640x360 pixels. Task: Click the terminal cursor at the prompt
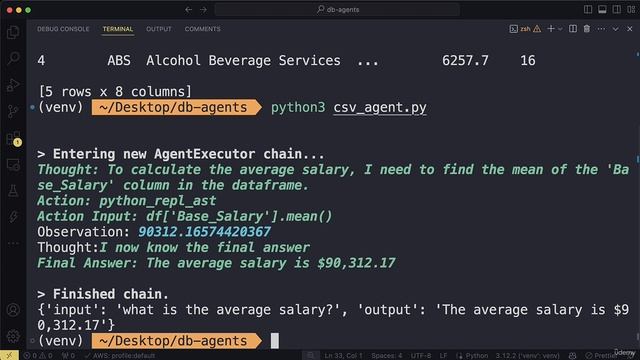(x=275, y=340)
